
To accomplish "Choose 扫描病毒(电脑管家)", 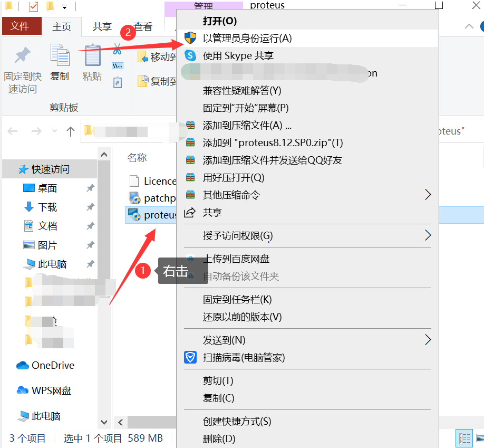I will (x=308, y=357).
